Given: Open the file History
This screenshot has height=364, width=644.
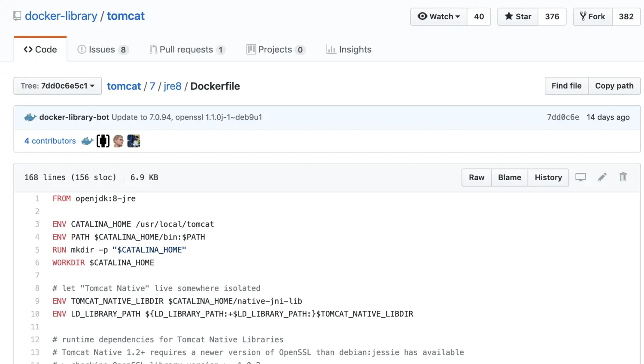Looking at the screenshot, I should (x=548, y=177).
